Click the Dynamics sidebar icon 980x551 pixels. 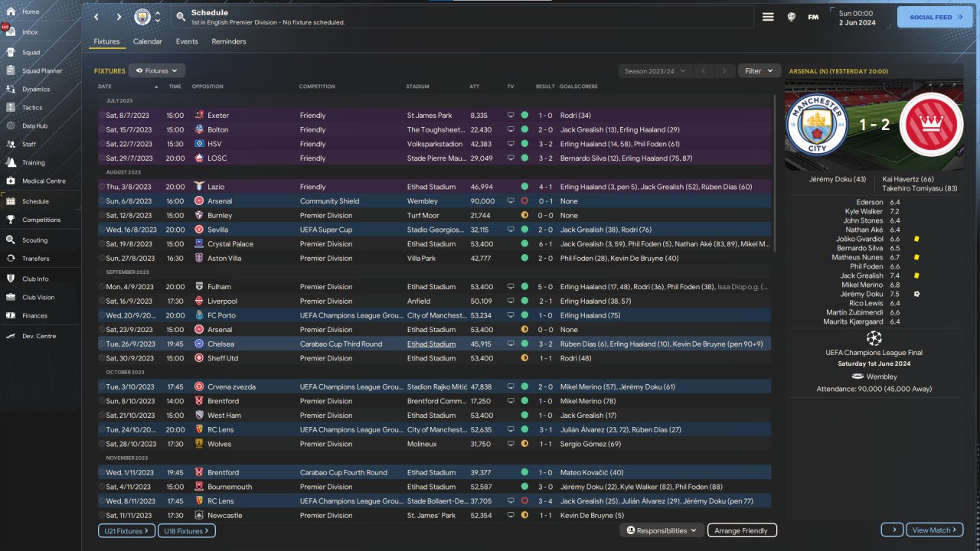(x=11, y=90)
